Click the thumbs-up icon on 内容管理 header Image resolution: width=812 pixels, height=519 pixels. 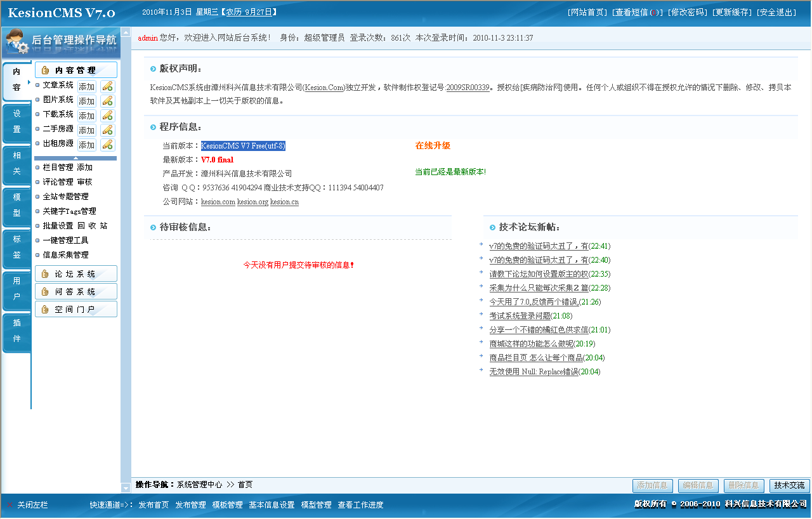pos(45,70)
